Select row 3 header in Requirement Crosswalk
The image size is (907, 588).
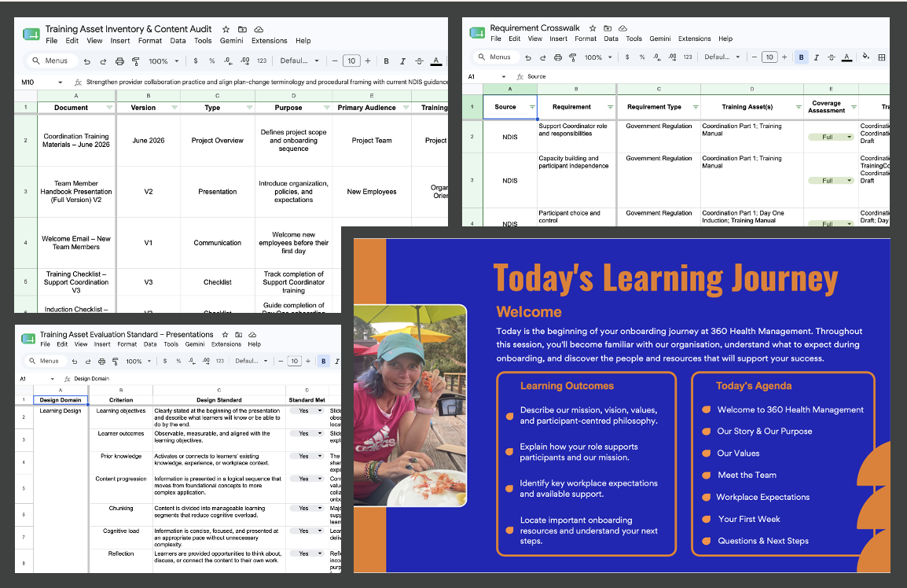(x=472, y=181)
